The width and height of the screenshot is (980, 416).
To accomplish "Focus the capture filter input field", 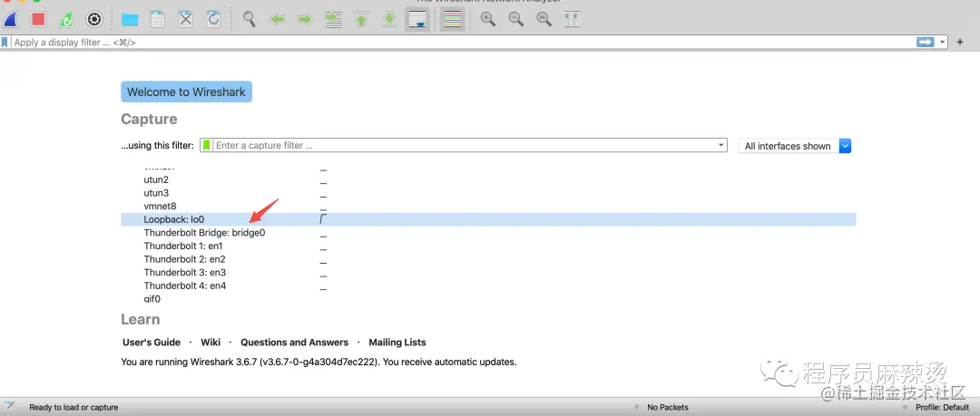I will [465, 145].
